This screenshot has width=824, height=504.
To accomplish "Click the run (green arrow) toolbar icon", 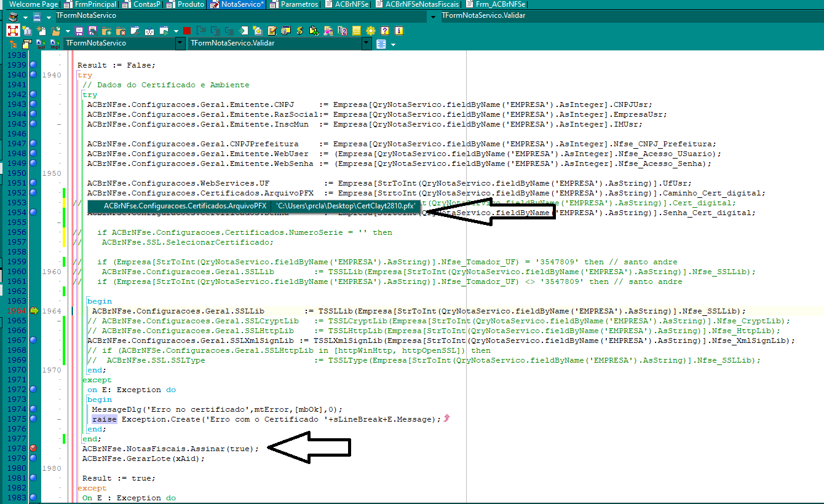I will (x=164, y=30).
